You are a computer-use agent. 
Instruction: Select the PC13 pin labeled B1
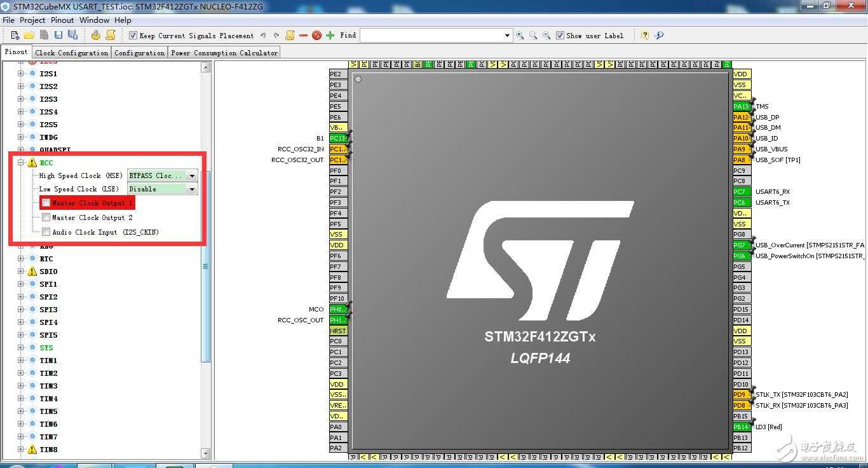(338, 138)
